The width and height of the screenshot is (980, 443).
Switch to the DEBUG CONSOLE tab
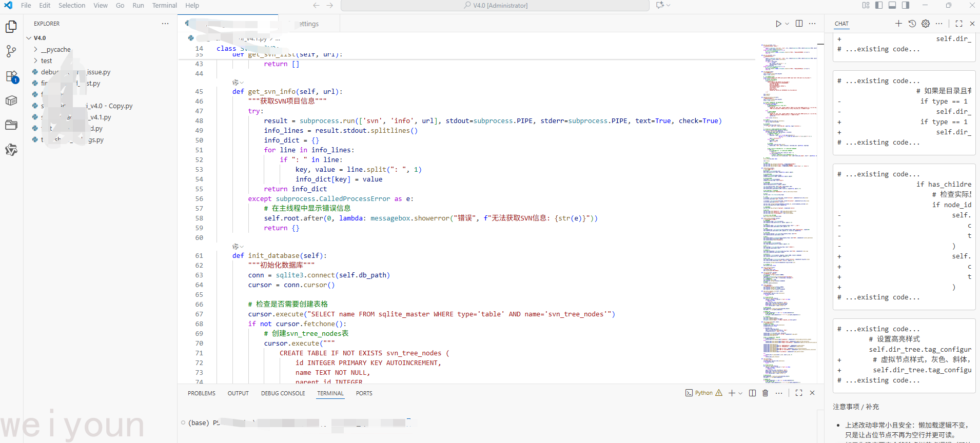tap(283, 393)
